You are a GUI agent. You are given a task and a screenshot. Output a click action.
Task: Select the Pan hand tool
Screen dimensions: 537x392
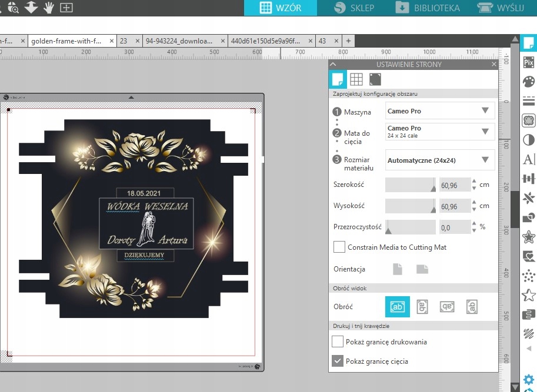click(x=49, y=8)
